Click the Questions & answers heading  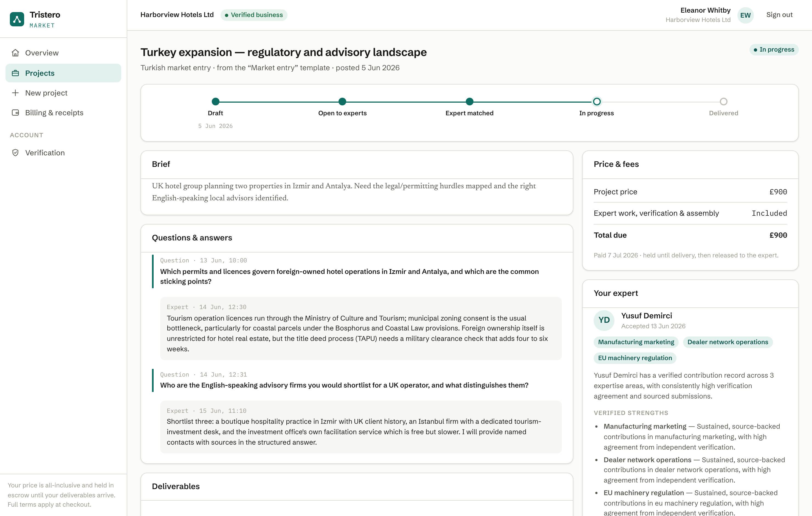point(192,238)
